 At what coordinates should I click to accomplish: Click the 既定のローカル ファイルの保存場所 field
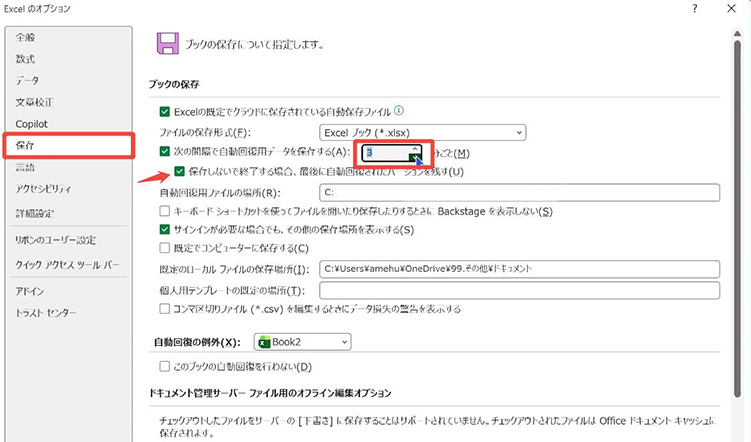pyautogui.click(x=519, y=269)
